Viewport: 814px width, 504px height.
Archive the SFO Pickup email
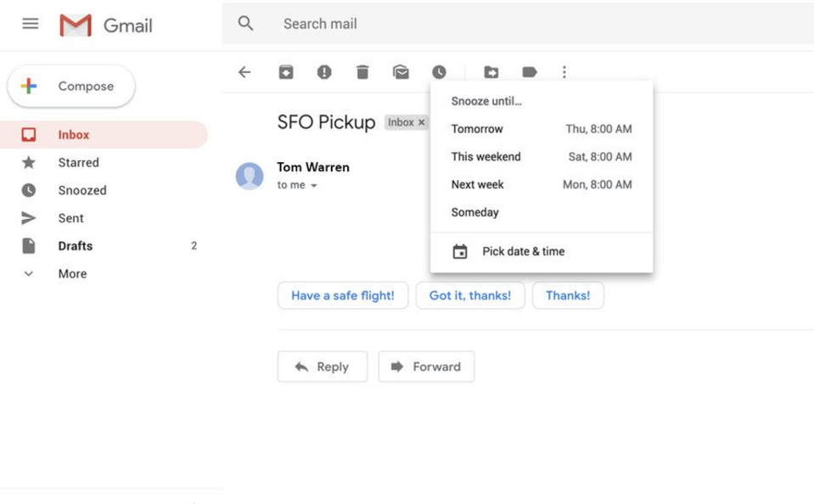[286, 72]
